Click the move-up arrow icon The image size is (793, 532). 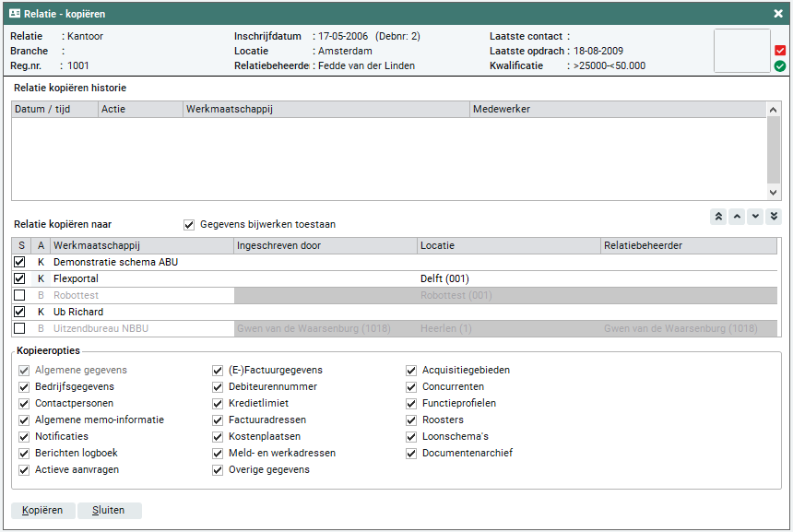737,217
